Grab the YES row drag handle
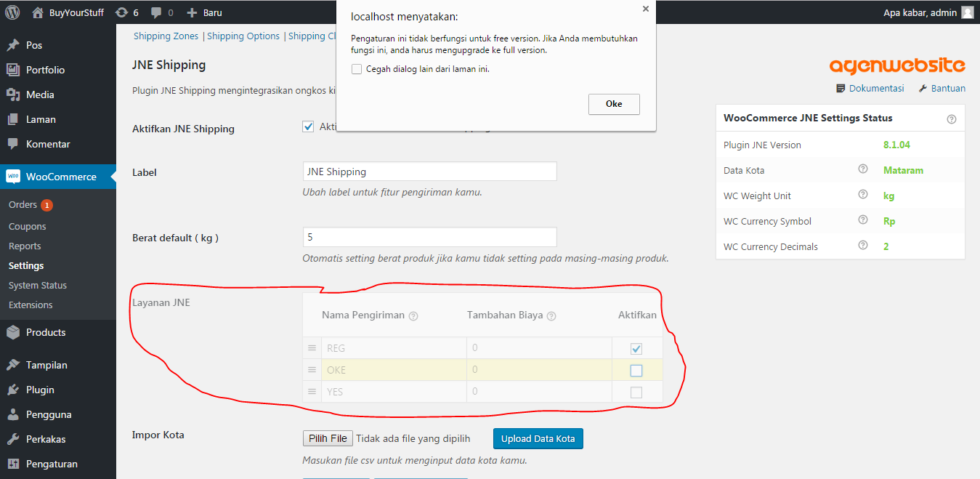This screenshot has height=479, width=980. [312, 392]
